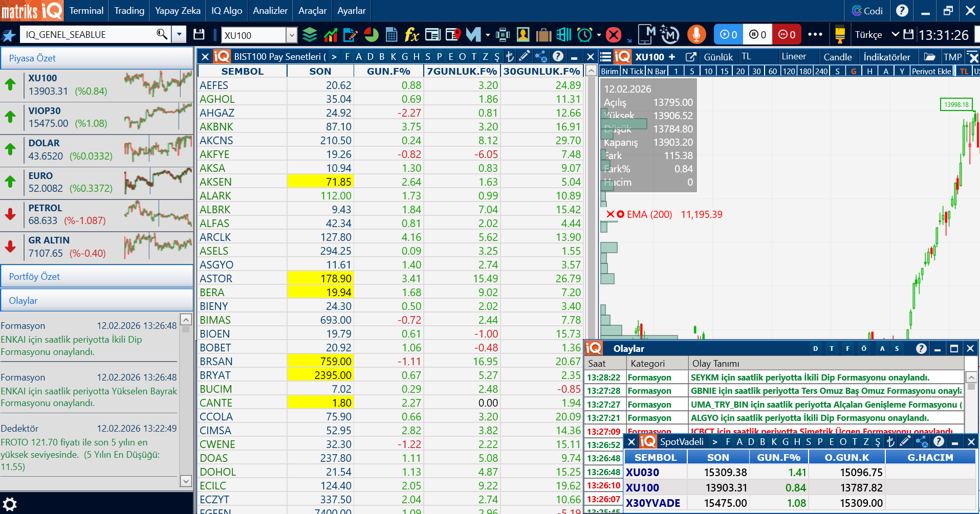
Task: Open the pie chart icon in toolbar
Action: click(x=371, y=34)
